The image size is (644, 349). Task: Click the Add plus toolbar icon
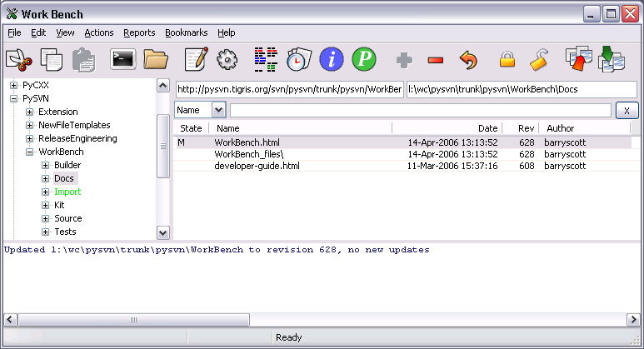pyautogui.click(x=404, y=60)
